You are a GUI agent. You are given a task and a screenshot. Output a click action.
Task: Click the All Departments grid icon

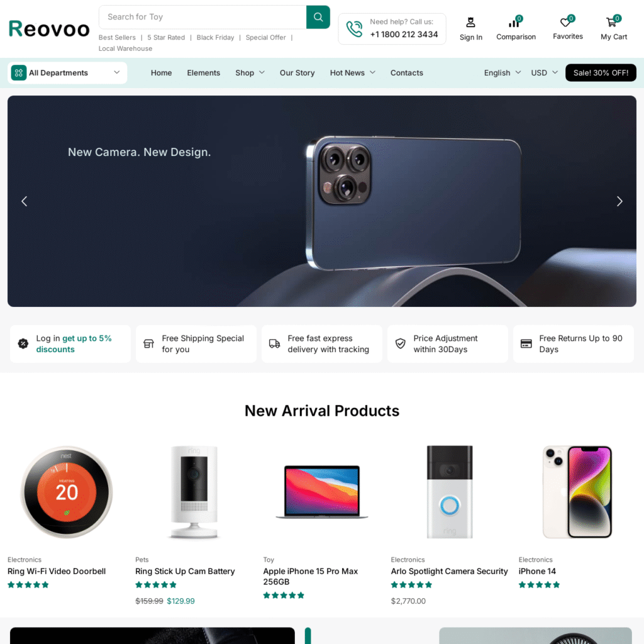pyautogui.click(x=19, y=73)
